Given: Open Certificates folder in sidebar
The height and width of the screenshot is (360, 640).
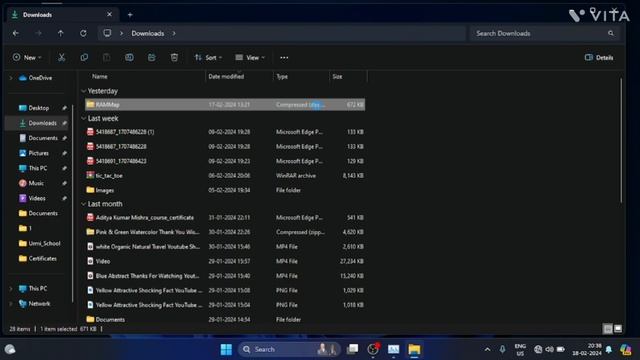Looking at the screenshot, I should [42, 258].
